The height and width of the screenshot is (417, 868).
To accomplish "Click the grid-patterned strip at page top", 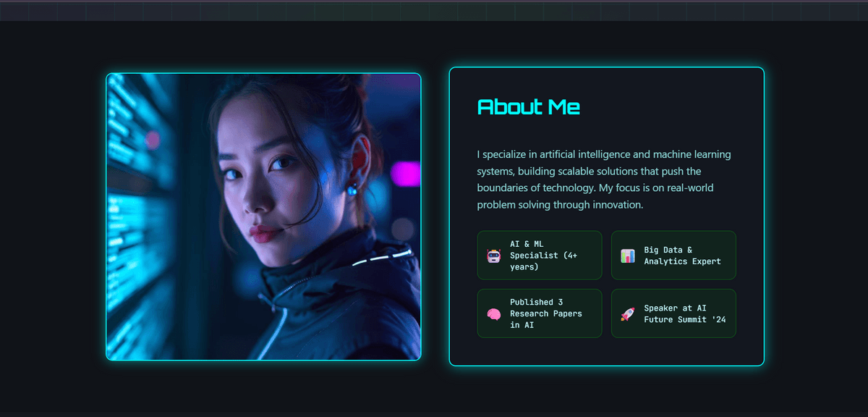I will point(434,11).
